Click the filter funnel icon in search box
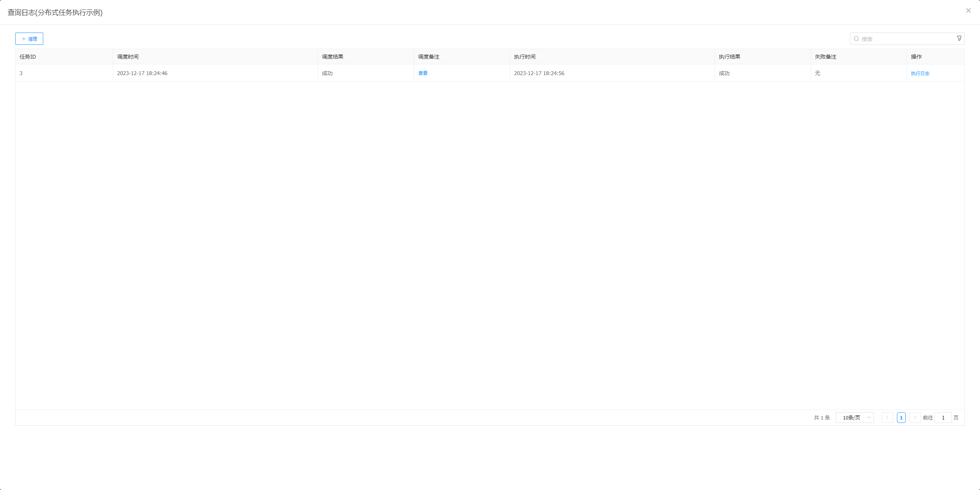This screenshot has width=980, height=490. click(x=959, y=38)
